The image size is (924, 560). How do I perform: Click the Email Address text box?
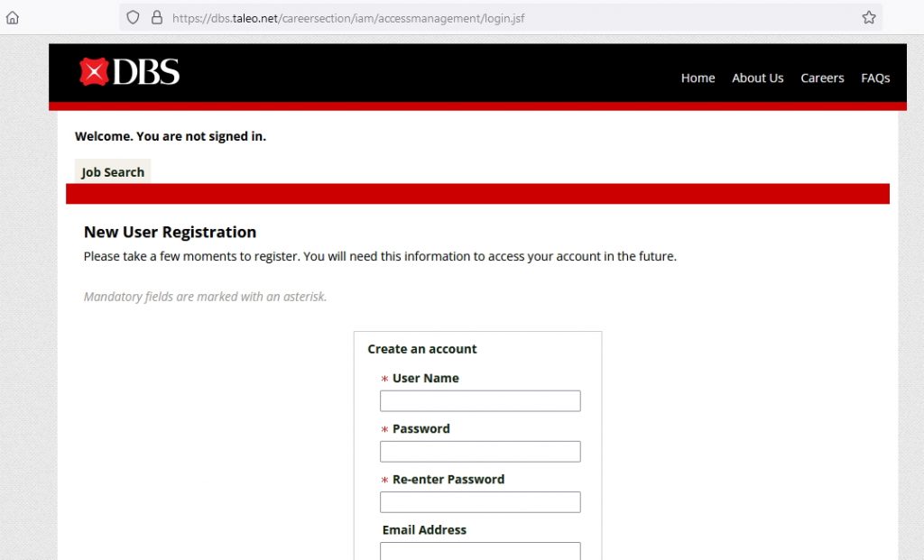(x=480, y=551)
